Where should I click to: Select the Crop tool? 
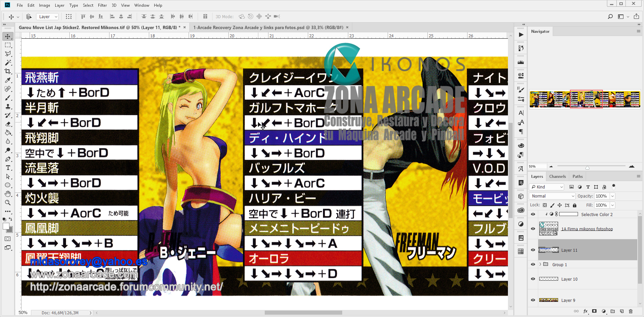click(8, 71)
